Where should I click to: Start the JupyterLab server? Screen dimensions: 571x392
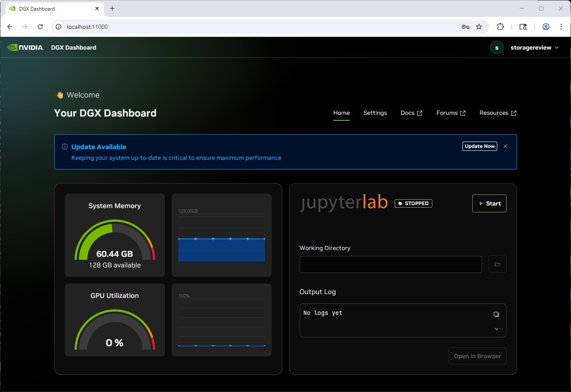pyautogui.click(x=489, y=203)
